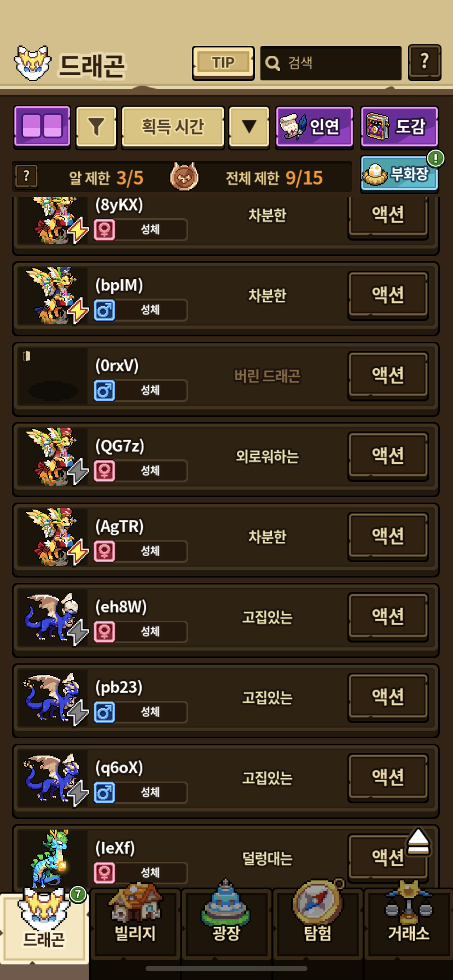Select the eh8W blue dragon thumbnail
453x980 pixels.
tap(53, 617)
